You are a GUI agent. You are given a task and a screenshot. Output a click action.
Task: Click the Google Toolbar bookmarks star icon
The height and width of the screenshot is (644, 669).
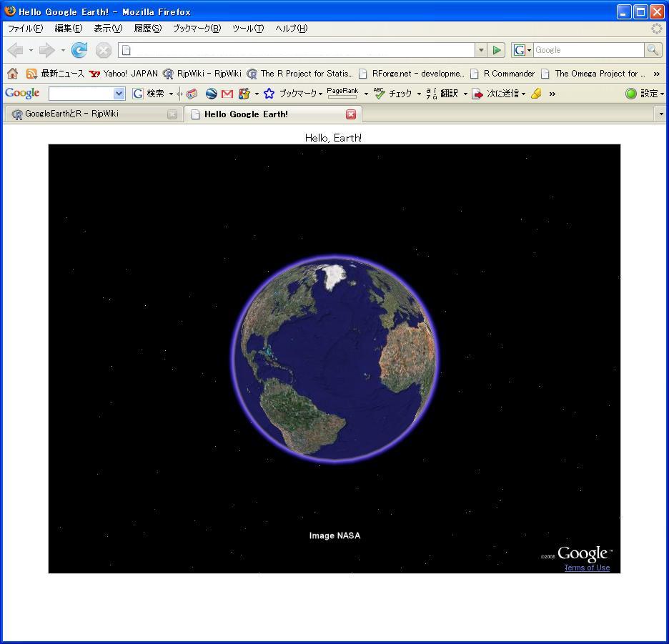tap(269, 94)
